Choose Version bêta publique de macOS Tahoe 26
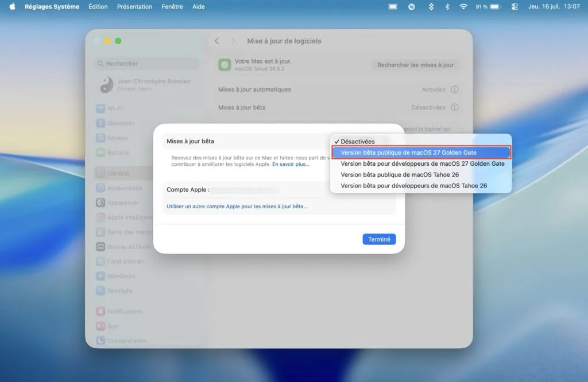588x382 pixels. click(421, 174)
